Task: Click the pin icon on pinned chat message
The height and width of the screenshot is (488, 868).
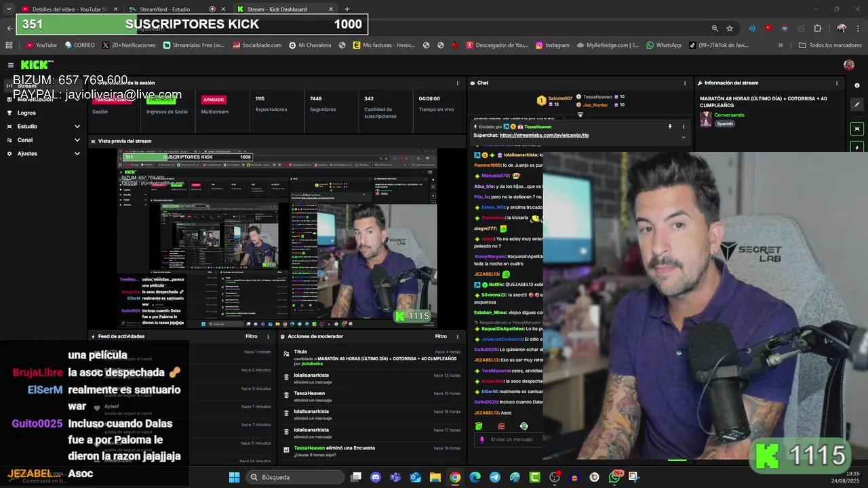Action: coord(670,127)
